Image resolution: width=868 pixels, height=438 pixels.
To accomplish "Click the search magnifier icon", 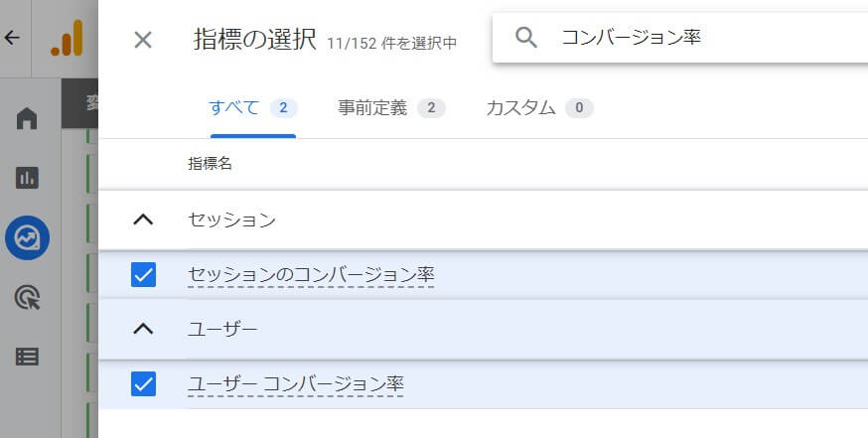I will click(x=526, y=38).
